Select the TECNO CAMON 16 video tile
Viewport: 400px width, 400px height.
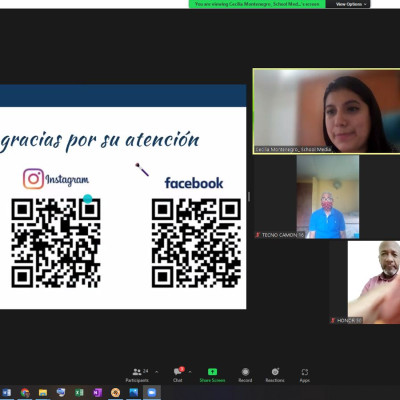point(307,197)
